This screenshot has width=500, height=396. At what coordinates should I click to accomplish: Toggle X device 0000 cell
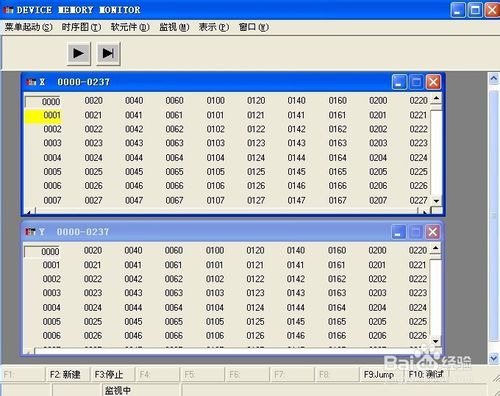[43, 101]
